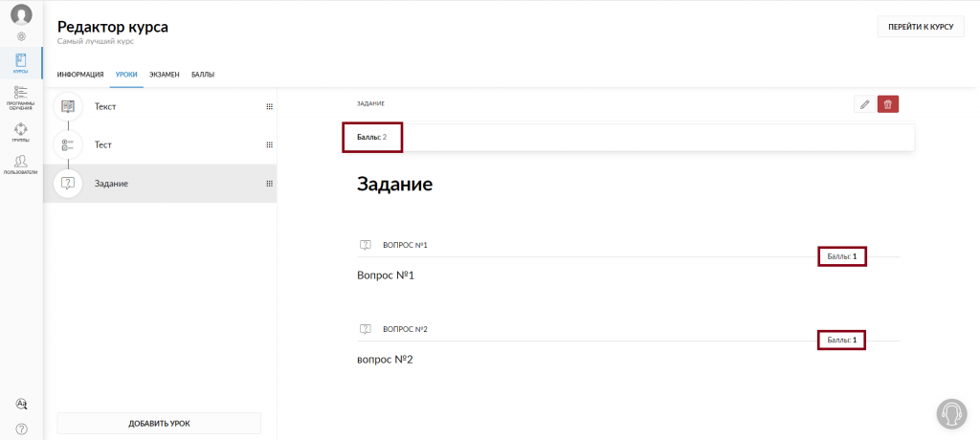Click the Перейти к курсу button
Screen dimensions: 980x440
922,27
